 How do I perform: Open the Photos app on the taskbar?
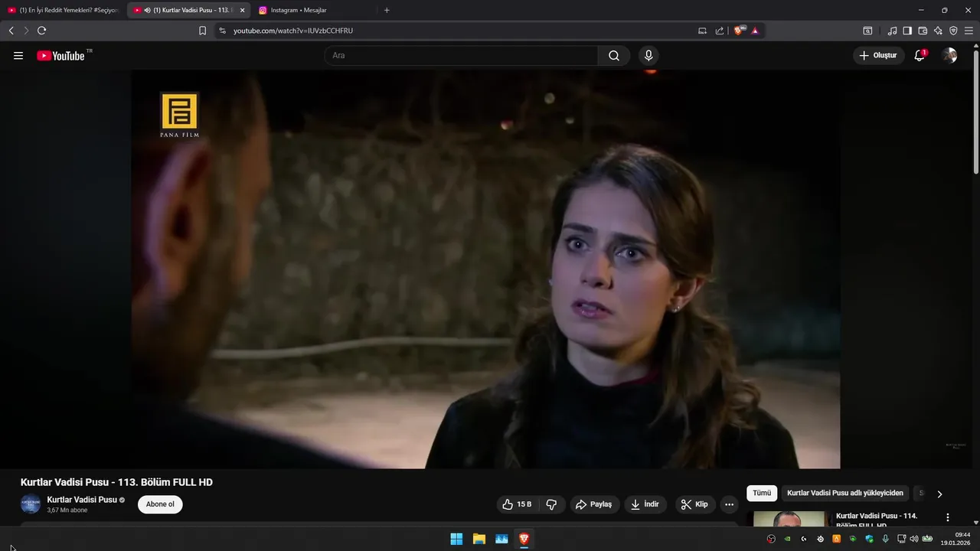click(501, 539)
